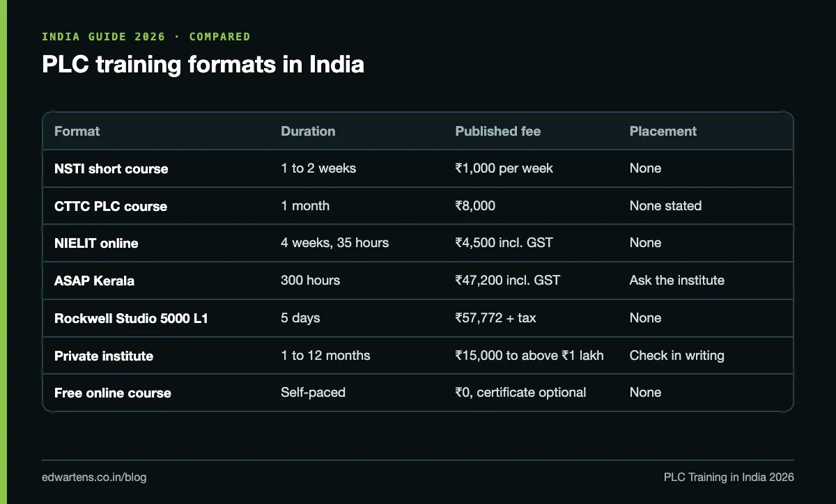Click the '300 hours' duration cell
836x504 pixels.
[310, 281]
